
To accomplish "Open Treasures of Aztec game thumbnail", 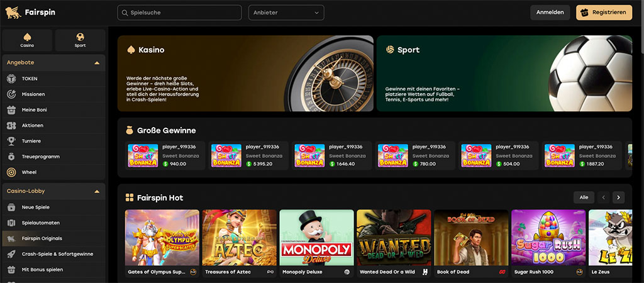I will coord(240,238).
